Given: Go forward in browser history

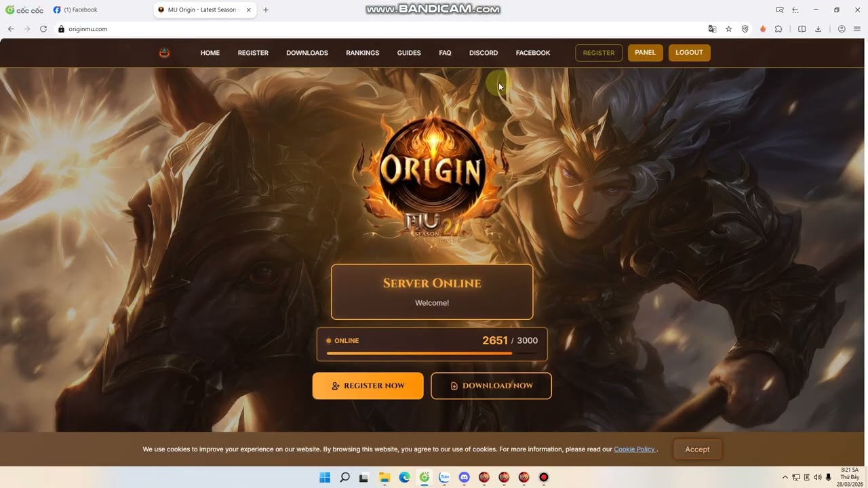Looking at the screenshot, I should tap(27, 29).
